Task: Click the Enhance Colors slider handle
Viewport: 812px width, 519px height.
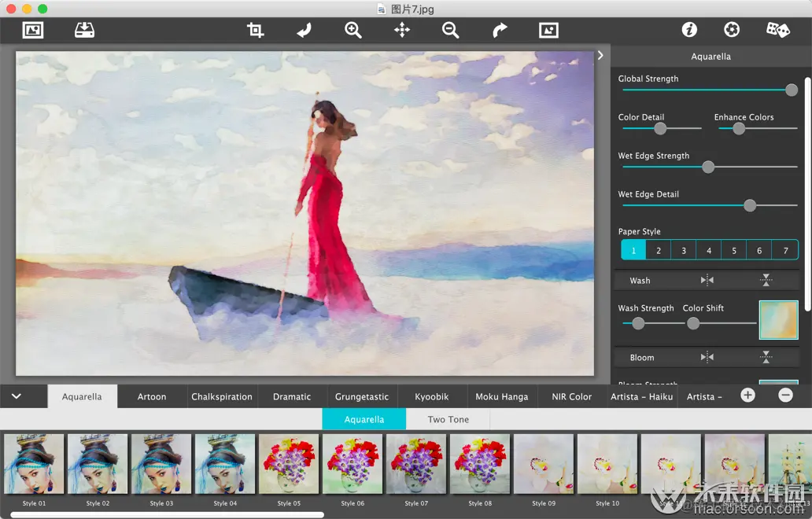Action: (x=739, y=128)
